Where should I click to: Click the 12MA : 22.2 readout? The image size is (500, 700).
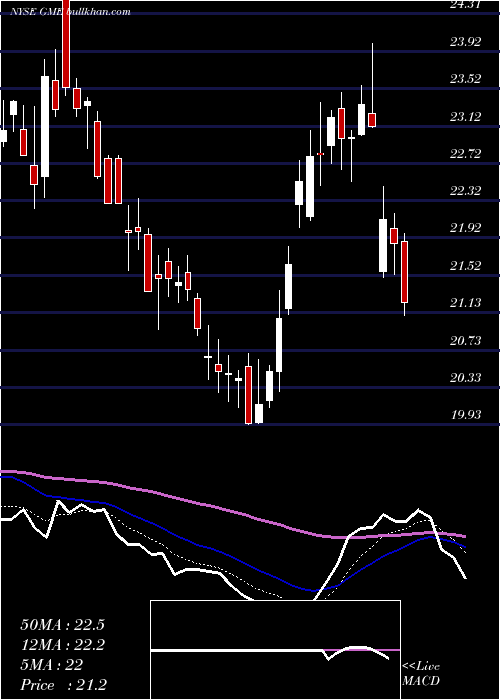click(62, 645)
